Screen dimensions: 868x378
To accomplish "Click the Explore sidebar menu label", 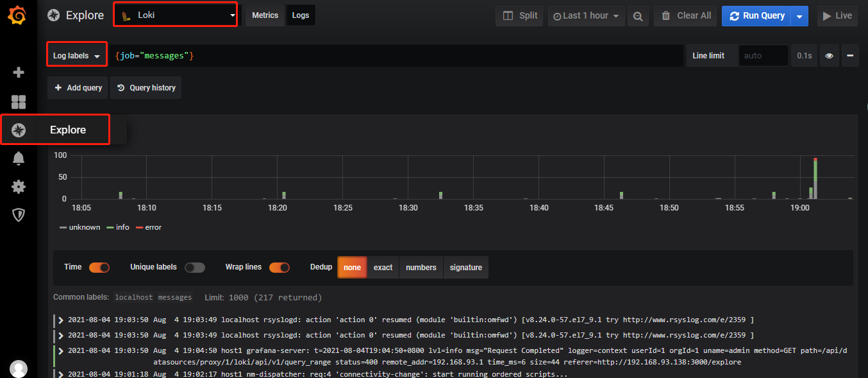I will coord(68,130).
